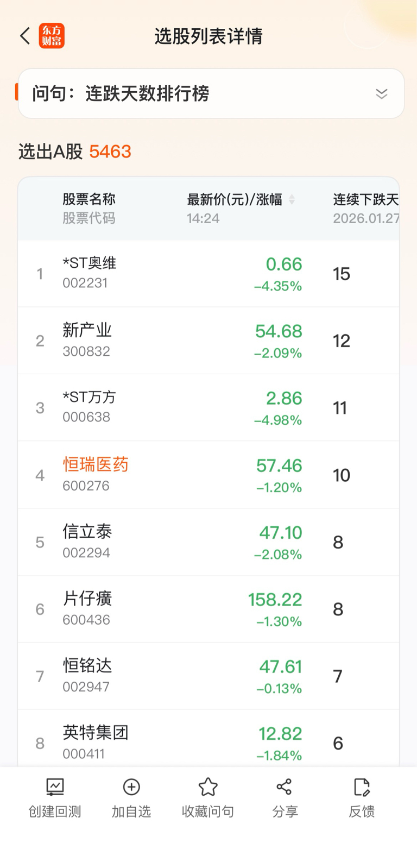Click decline days value 12
417x868 pixels.
click(342, 341)
